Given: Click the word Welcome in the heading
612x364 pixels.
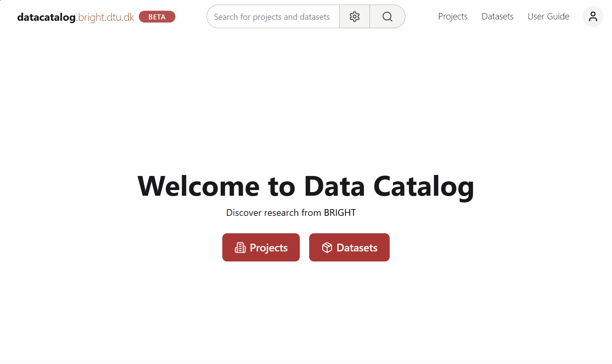Looking at the screenshot, I should [x=199, y=186].
